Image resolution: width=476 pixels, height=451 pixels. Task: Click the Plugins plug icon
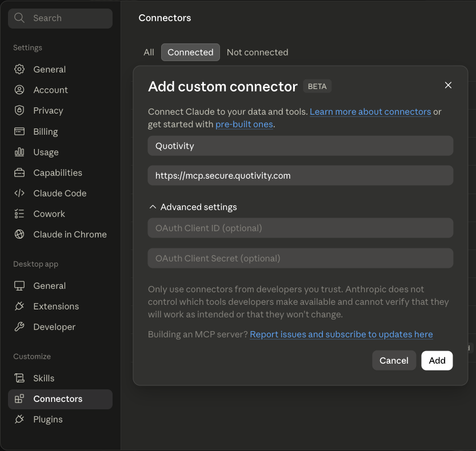[19, 420]
